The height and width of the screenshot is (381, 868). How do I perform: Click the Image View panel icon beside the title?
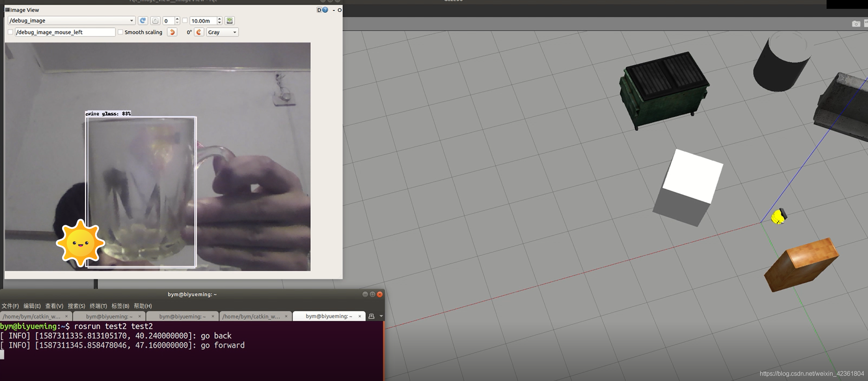[x=7, y=10]
